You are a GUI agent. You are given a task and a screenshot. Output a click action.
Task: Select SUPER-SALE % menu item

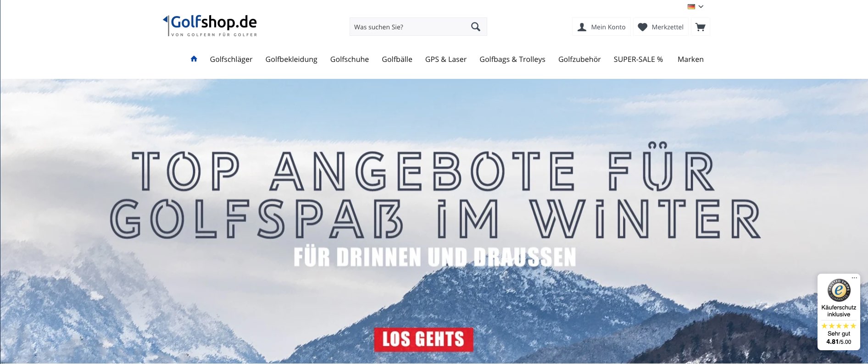638,59
